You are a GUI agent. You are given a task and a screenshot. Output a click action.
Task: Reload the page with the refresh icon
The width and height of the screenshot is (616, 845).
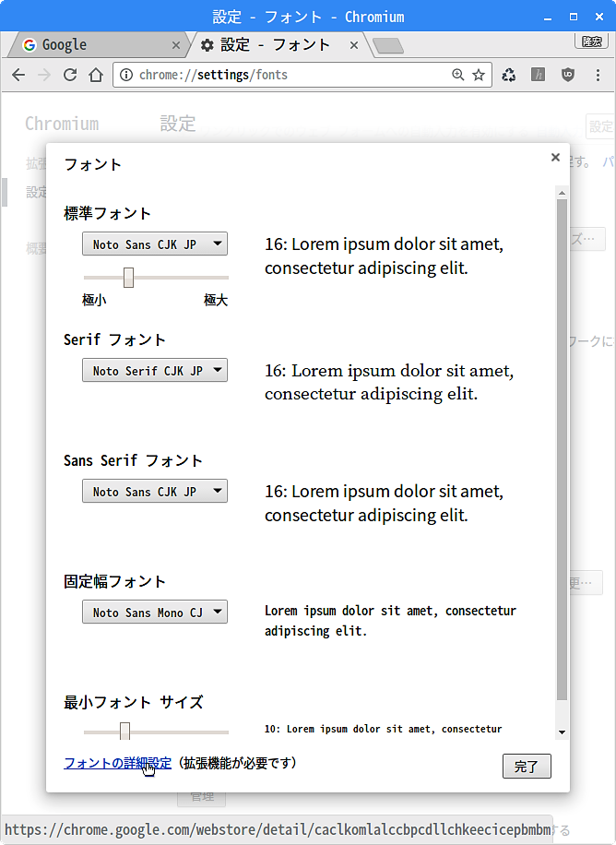pyautogui.click(x=70, y=75)
